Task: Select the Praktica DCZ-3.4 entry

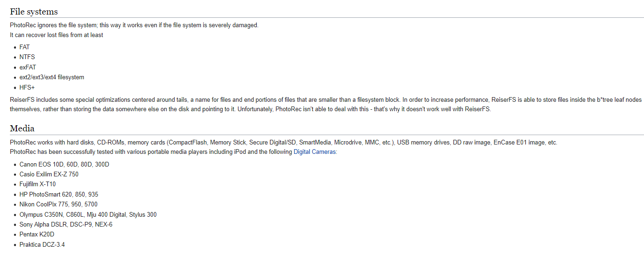Action: click(42, 245)
